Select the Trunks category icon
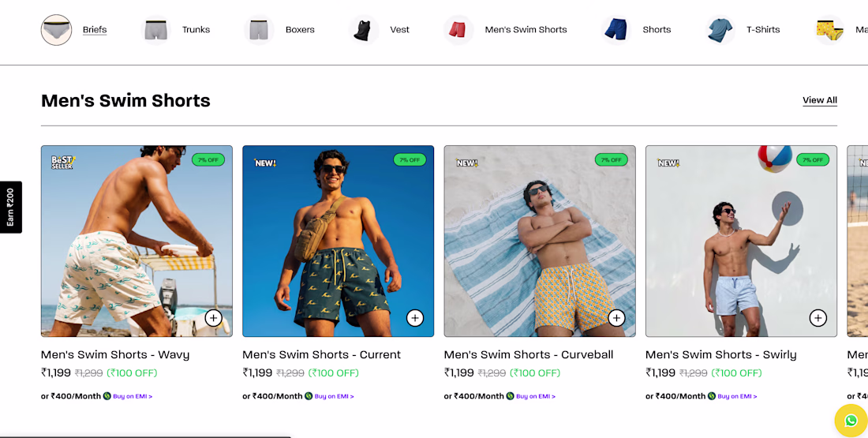This screenshot has width=868, height=438. click(156, 30)
